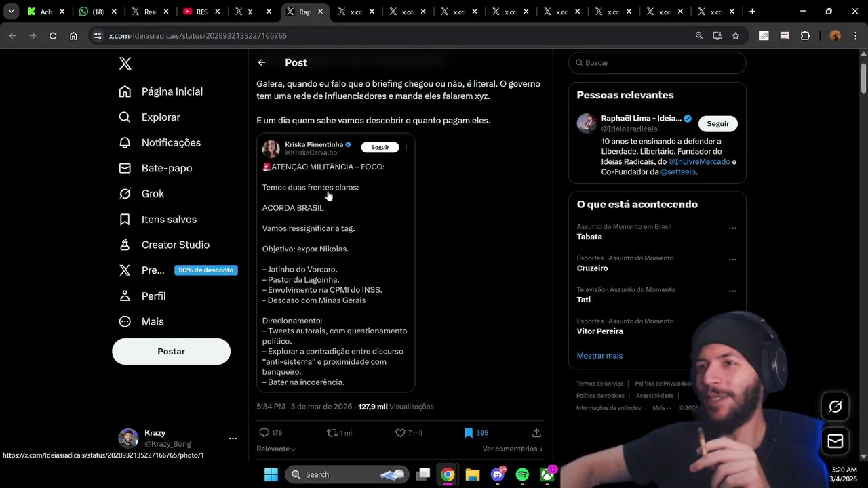Open Creator Studio
This screenshot has width=868, height=488.
pyautogui.click(x=163, y=245)
